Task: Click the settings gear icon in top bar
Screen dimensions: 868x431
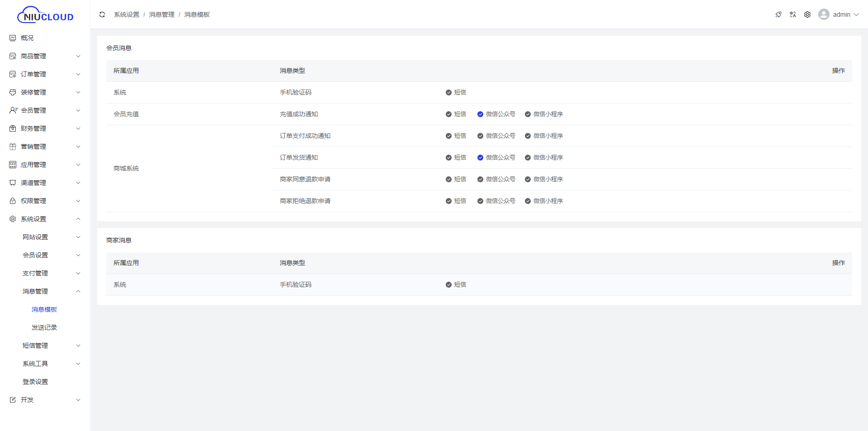Action: 807,14
